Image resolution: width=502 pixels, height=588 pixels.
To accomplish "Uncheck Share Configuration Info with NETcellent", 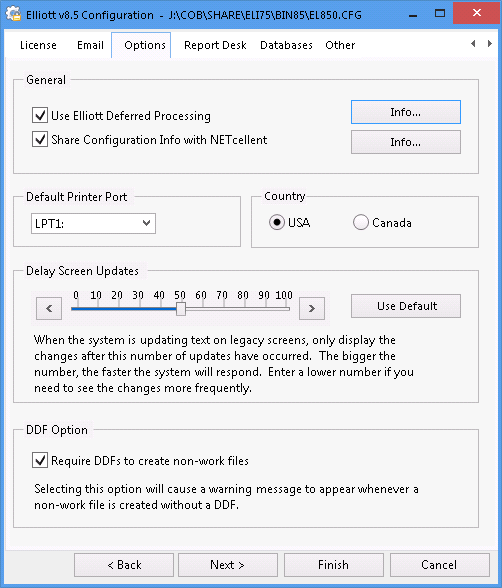I will click(40, 139).
